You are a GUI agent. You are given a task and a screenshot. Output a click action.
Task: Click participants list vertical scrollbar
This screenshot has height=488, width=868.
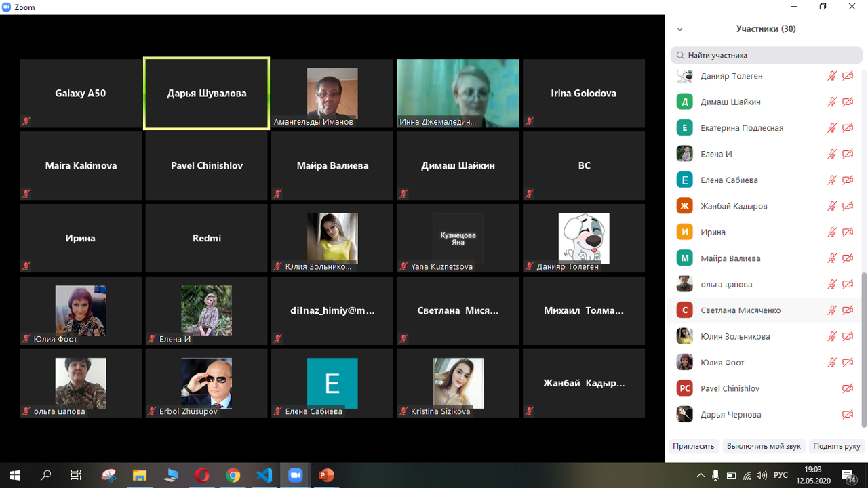pyautogui.click(x=864, y=350)
